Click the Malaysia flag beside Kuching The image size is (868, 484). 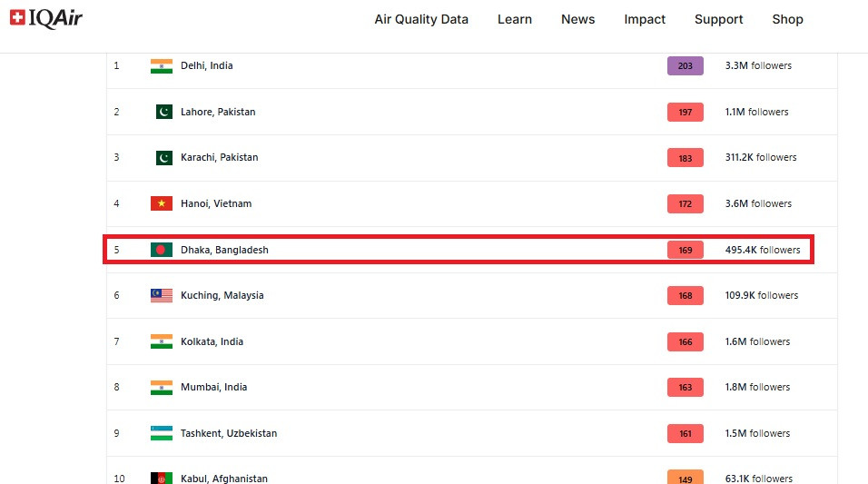(161, 296)
